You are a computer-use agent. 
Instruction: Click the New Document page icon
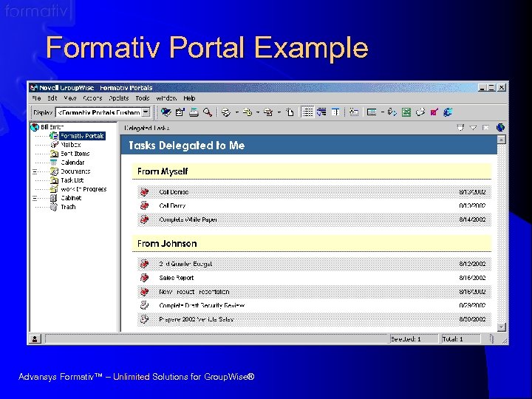(x=290, y=112)
